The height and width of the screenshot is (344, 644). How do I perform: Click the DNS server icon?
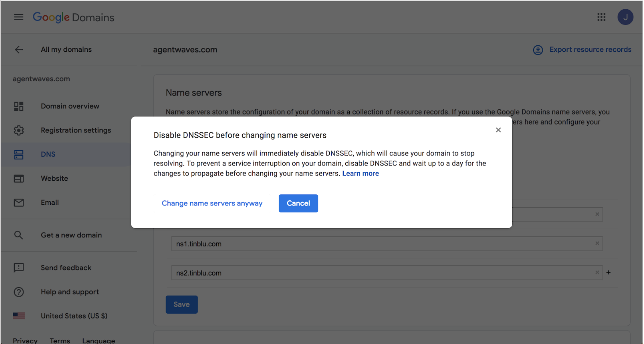coord(19,154)
